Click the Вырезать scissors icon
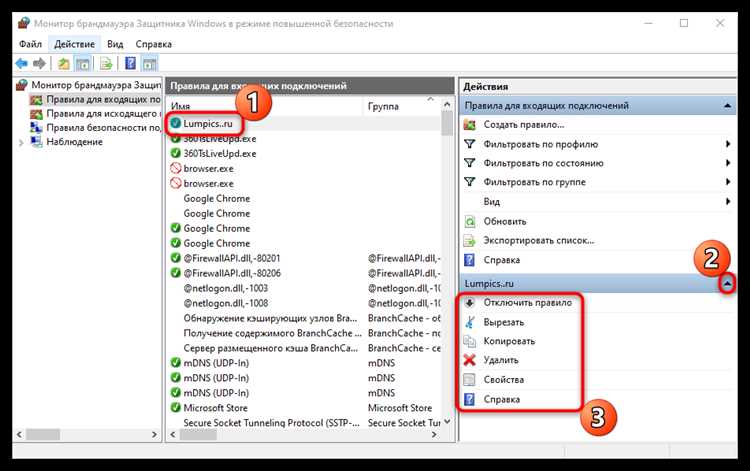Screen dimensions: 750x471 point(470,322)
